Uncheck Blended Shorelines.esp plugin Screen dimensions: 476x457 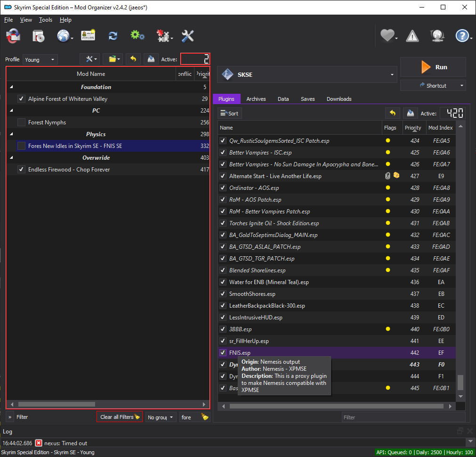pos(223,270)
